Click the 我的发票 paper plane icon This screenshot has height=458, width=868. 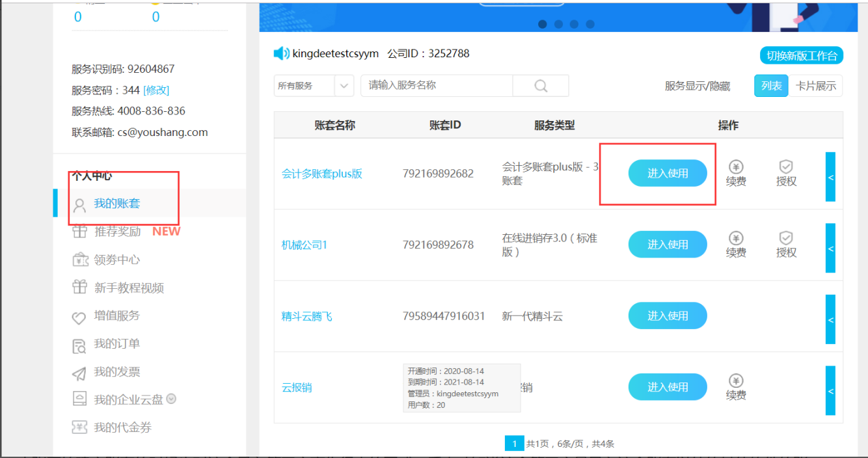click(79, 373)
